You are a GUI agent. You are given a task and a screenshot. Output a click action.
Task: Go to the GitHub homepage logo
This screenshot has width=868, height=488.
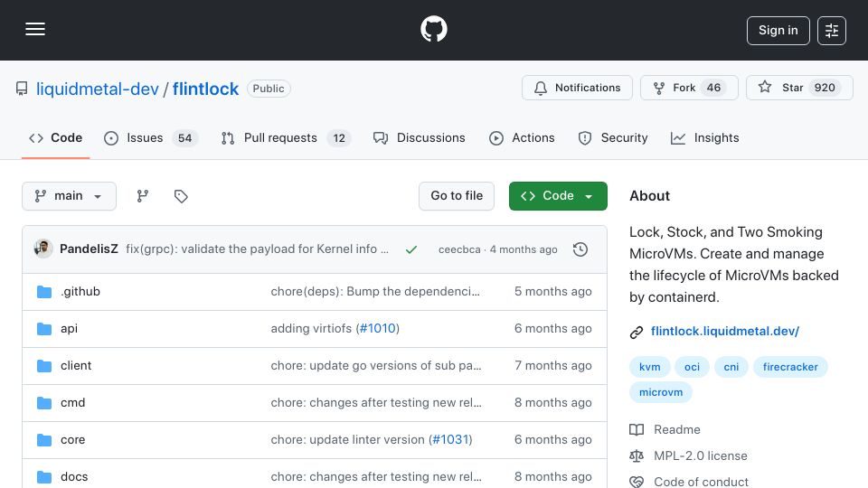433,29
